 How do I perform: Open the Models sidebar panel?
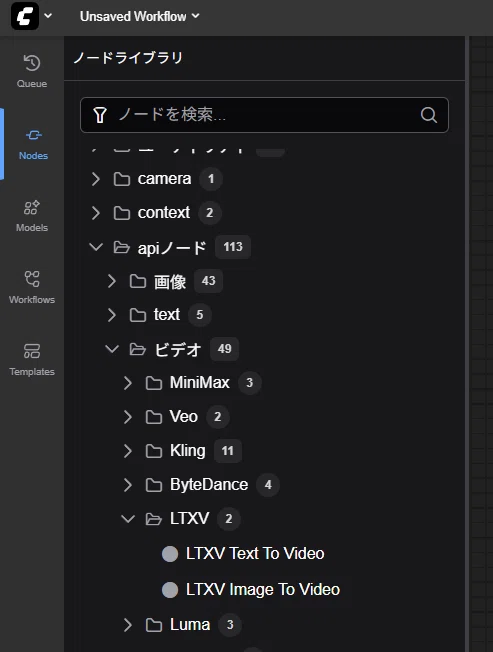(x=32, y=216)
